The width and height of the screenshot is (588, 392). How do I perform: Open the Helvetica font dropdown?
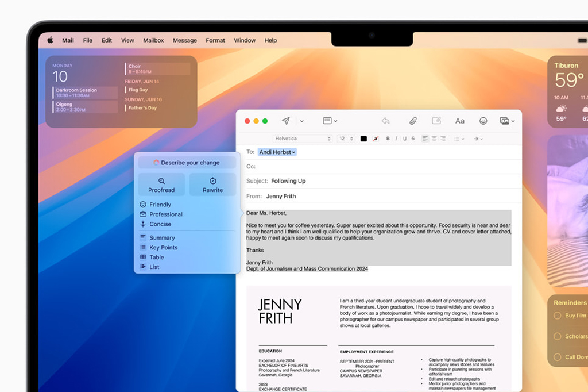coord(303,139)
